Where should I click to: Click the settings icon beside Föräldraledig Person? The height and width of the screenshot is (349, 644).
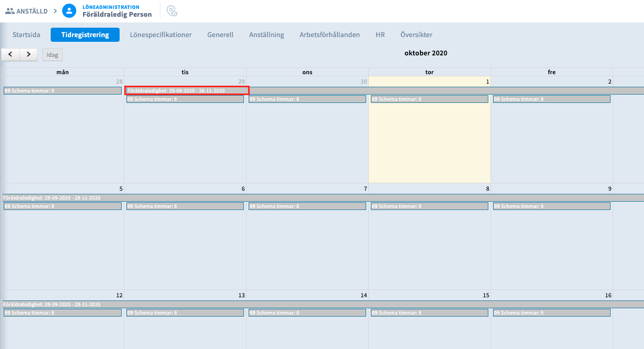172,10
